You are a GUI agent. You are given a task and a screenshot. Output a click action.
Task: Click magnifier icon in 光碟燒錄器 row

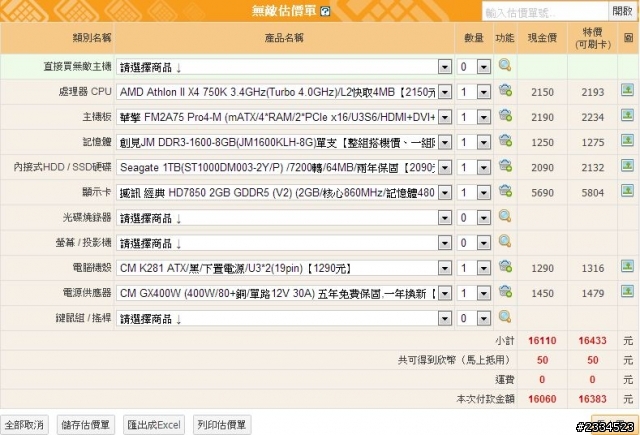[x=505, y=216]
